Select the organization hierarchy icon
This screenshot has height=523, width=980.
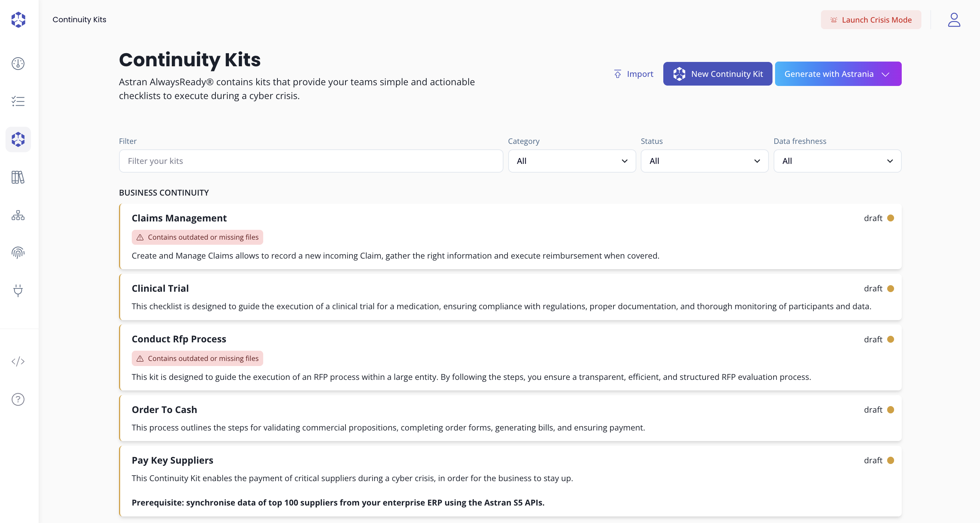(18, 215)
